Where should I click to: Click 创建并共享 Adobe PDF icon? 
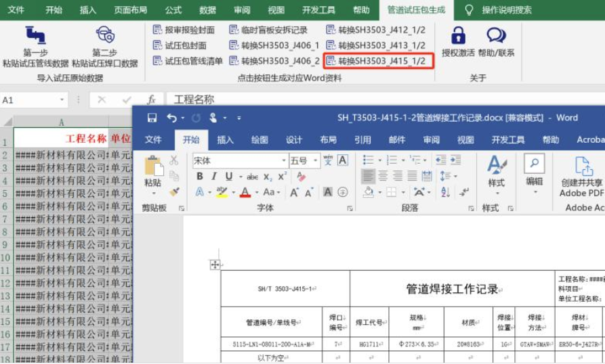click(583, 166)
